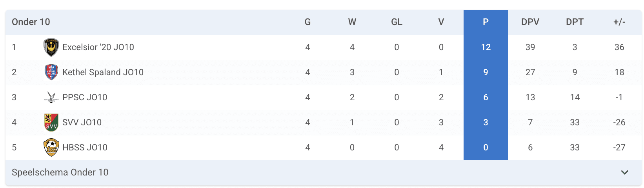Click the G games column header
Screen dimensions: 644x188
coord(307,22)
